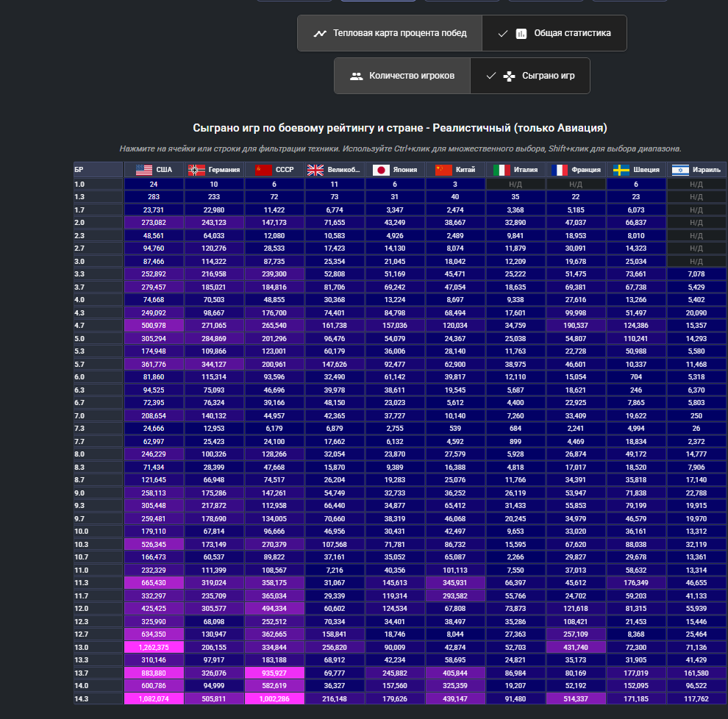Click the Israel flag icon

point(680,170)
